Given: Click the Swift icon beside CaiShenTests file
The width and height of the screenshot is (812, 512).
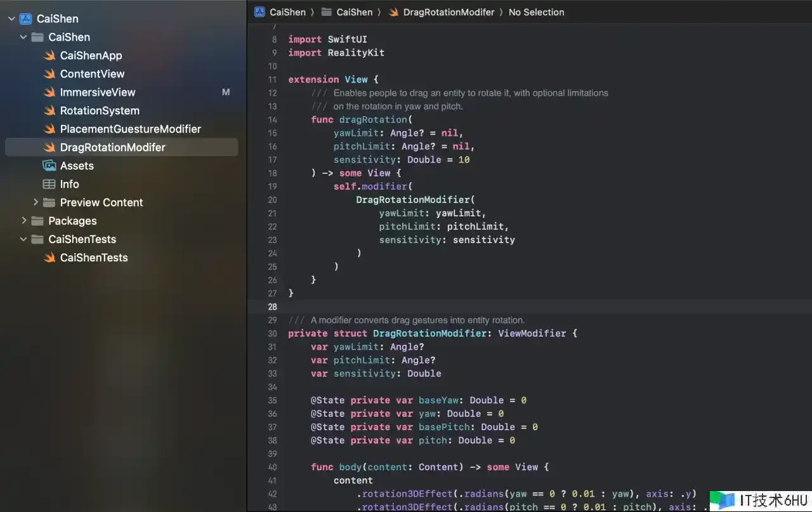Looking at the screenshot, I should [x=49, y=258].
